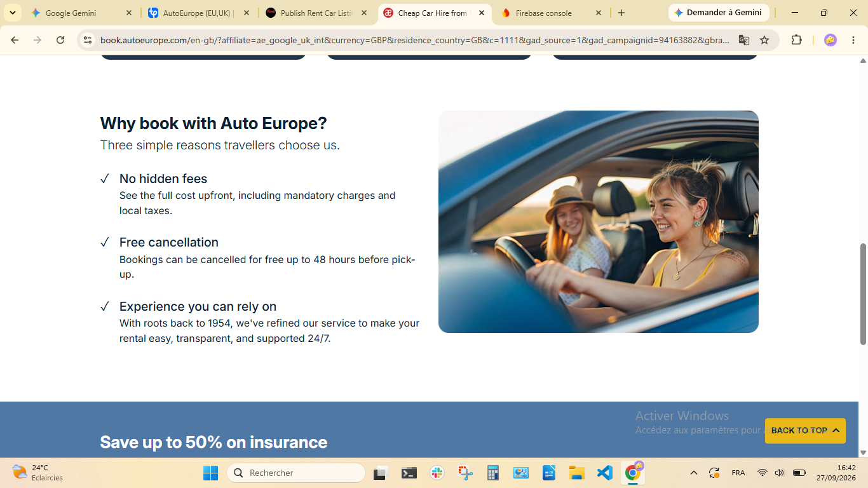Click the "Free cancellation" heading
This screenshot has height=488, width=868.
point(169,242)
